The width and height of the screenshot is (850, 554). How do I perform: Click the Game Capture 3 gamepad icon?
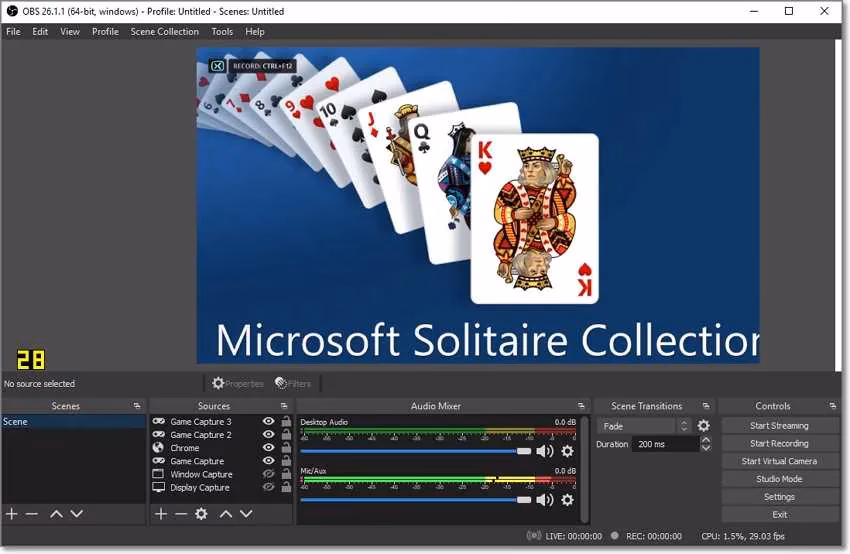[x=158, y=421]
